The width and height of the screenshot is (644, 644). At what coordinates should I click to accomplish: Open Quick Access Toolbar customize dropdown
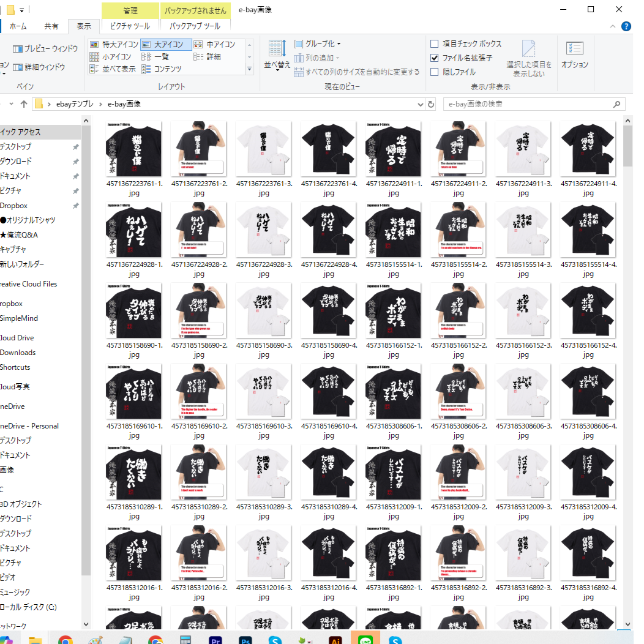click(x=22, y=10)
